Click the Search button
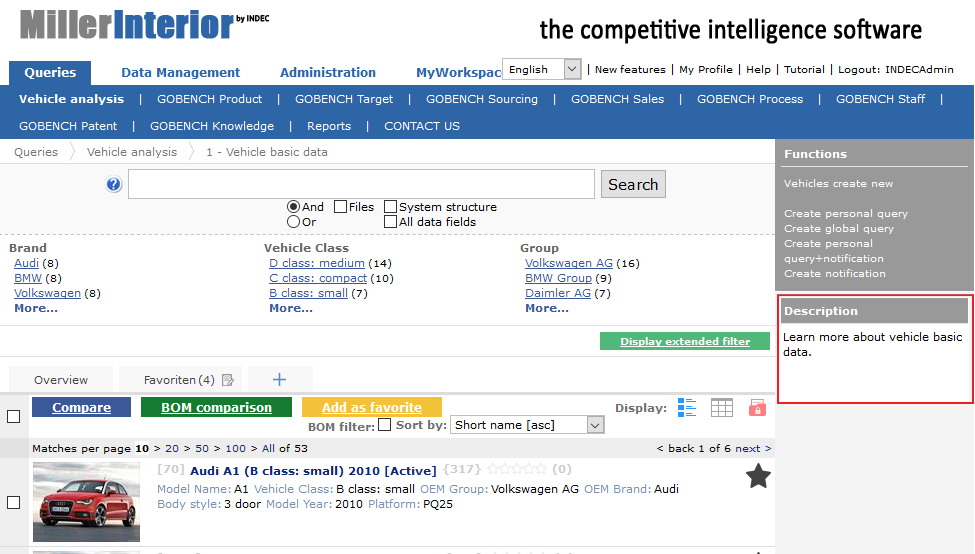 pos(633,185)
